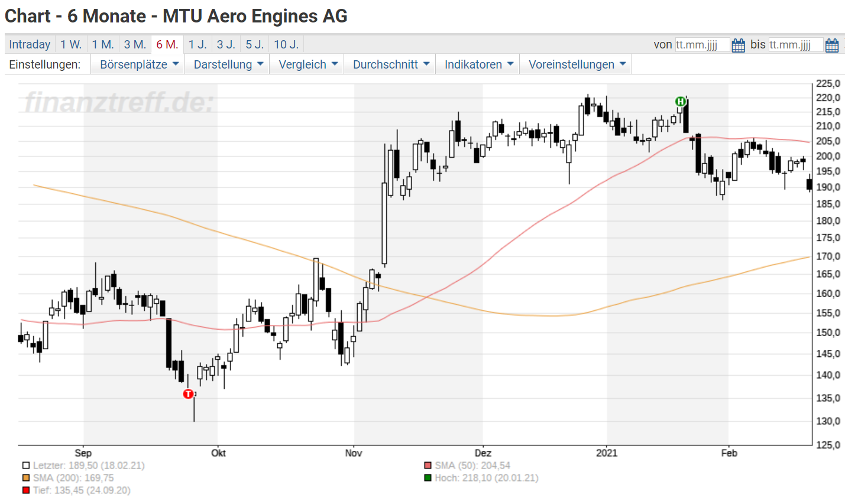
Task: Select the 5 J. time range tab
Action: point(255,44)
